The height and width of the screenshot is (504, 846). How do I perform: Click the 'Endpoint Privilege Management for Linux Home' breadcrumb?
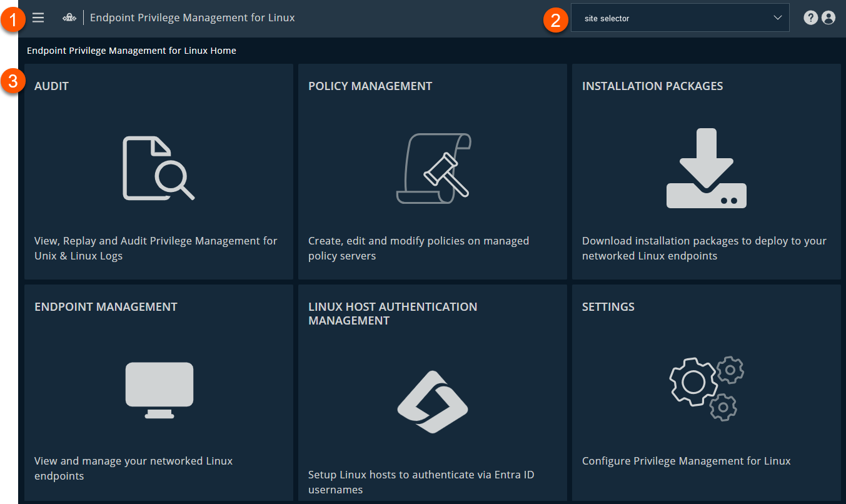pyautogui.click(x=131, y=51)
